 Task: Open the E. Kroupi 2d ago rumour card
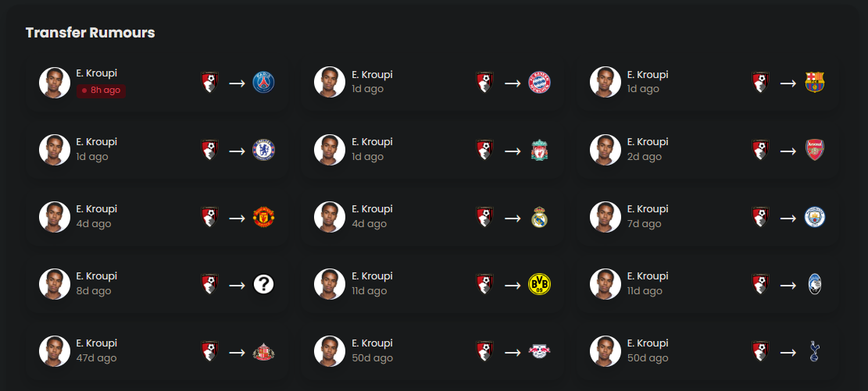pos(707,150)
